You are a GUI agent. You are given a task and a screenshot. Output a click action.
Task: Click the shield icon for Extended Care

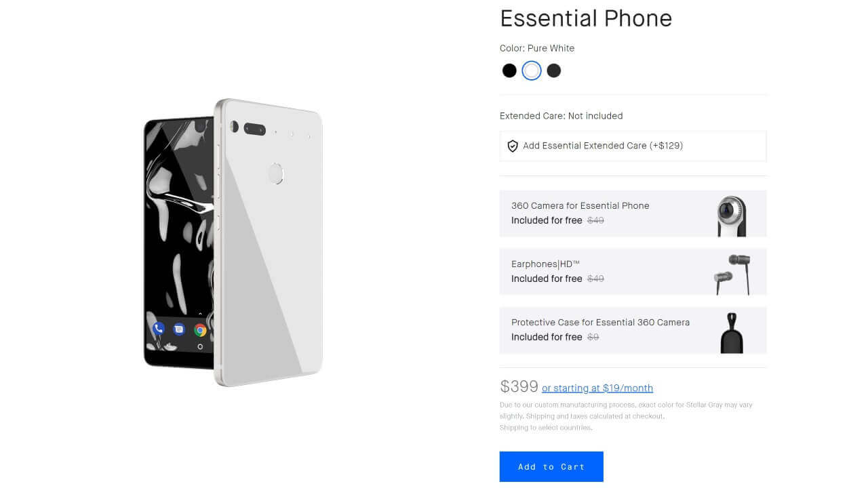click(x=513, y=146)
